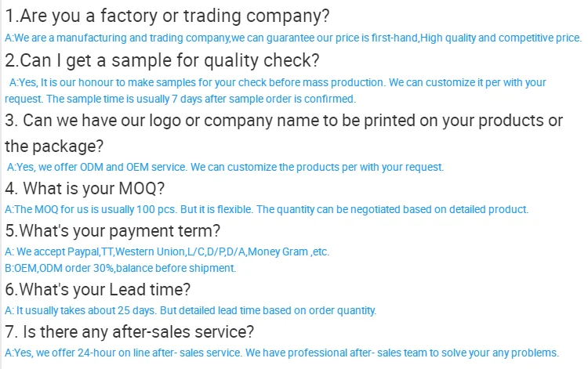Click question 1 about factory or trading company
588x369 pixels.
tap(167, 16)
